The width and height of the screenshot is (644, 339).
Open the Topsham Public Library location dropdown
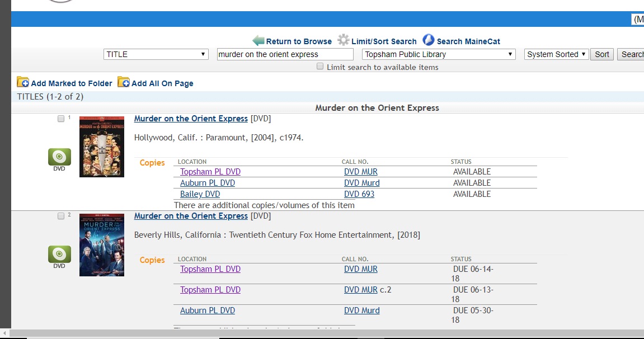[439, 54]
